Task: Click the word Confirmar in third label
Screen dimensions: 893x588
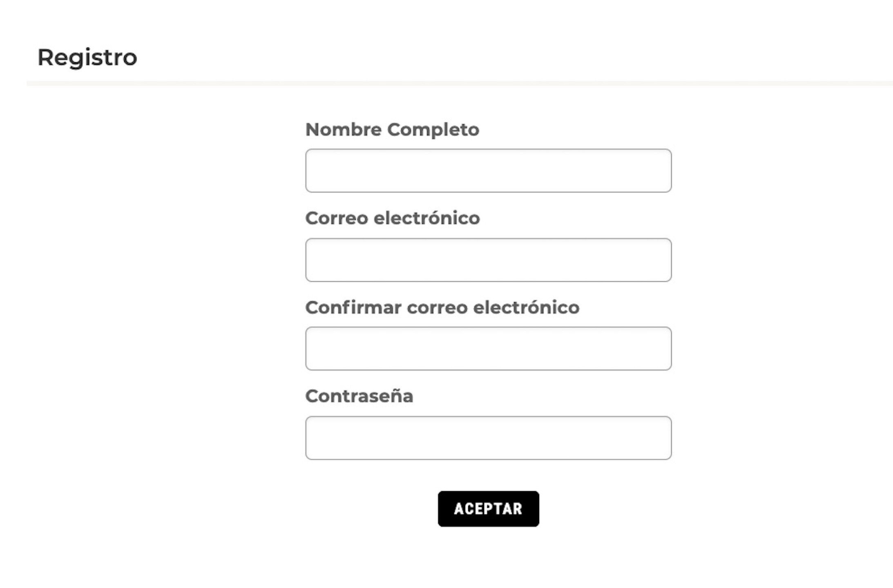Action: pyautogui.click(x=353, y=307)
